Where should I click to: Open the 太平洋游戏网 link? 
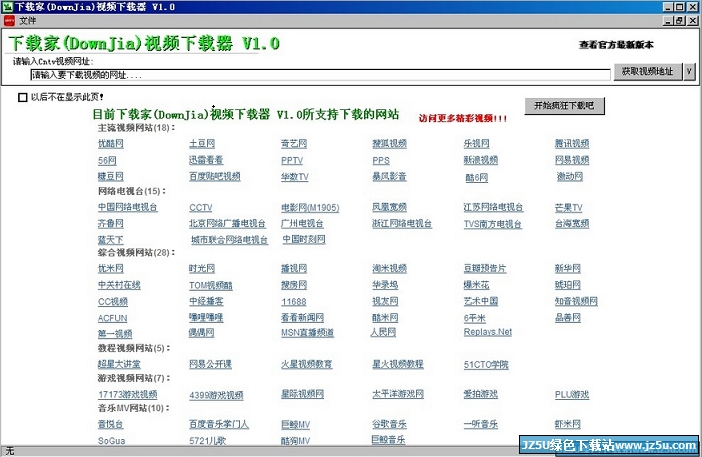click(398, 394)
